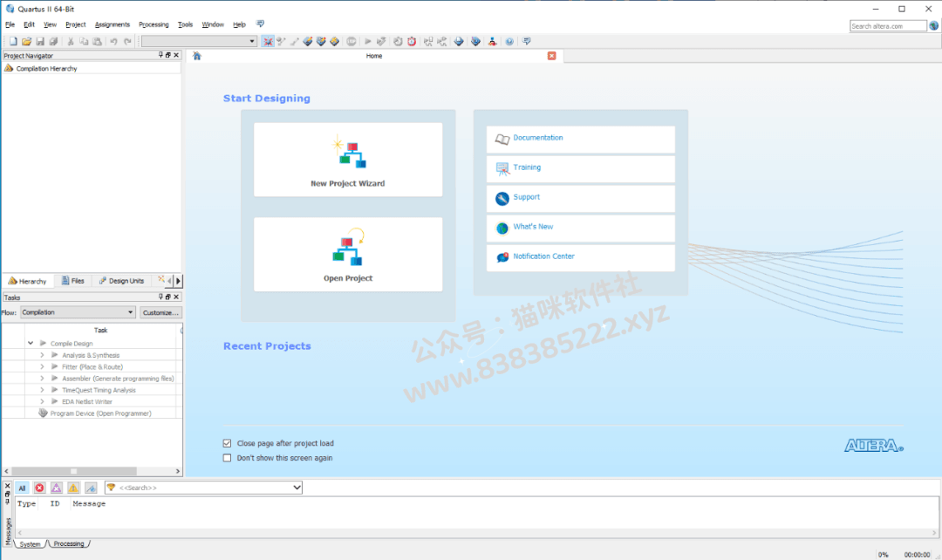Close the Project Navigator panel
The height and width of the screenshot is (560, 942).
176,55
